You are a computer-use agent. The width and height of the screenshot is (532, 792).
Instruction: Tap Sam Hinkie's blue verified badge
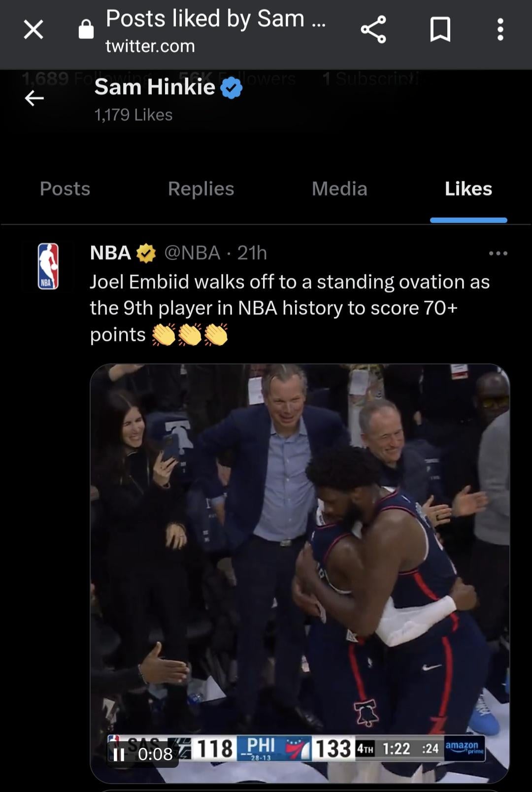pos(231,89)
